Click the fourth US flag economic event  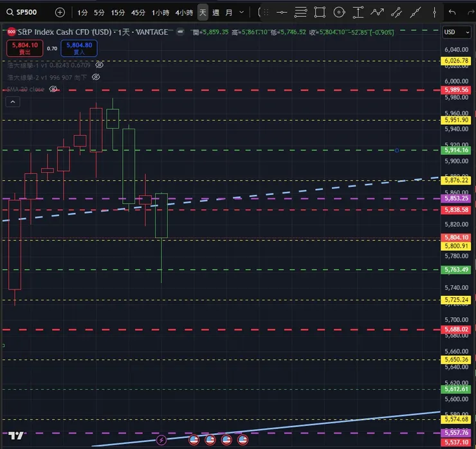243,439
